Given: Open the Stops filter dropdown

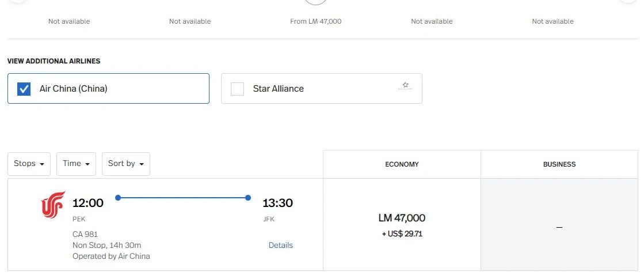Looking at the screenshot, I should (x=29, y=164).
